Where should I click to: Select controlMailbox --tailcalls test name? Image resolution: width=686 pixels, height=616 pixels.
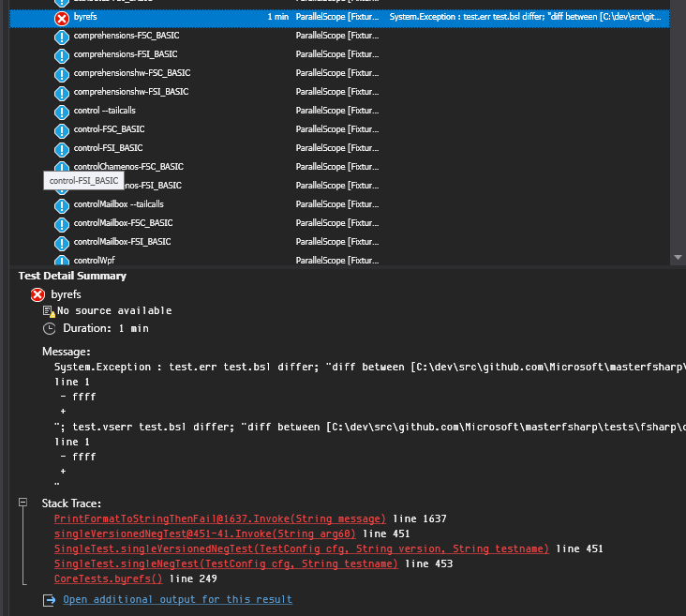coord(119,204)
